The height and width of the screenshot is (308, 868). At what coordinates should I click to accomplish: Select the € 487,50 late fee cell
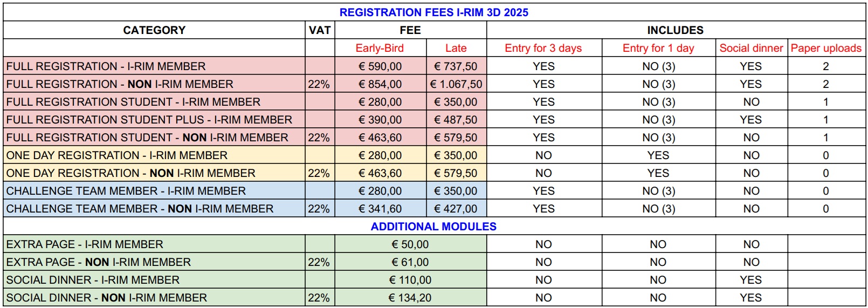click(x=456, y=120)
